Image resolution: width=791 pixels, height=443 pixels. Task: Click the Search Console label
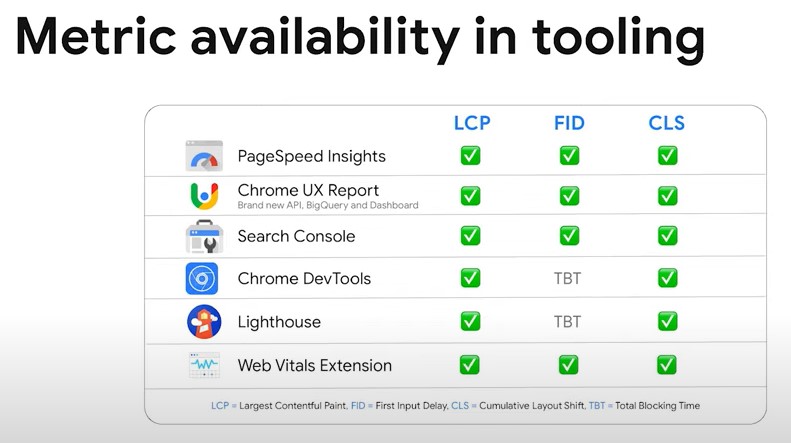(296, 237)
